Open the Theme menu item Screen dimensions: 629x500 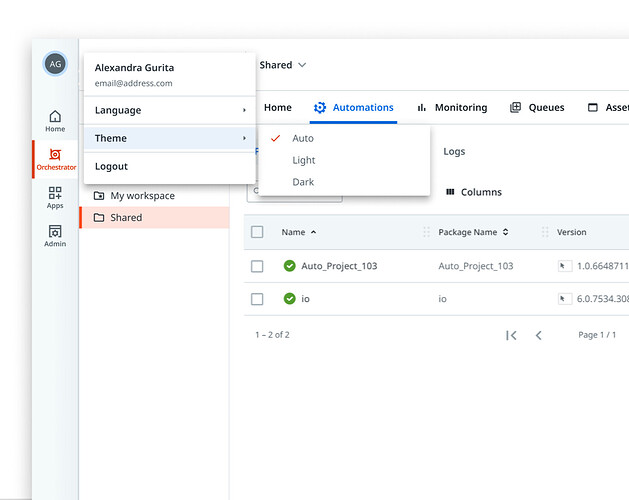(x=170, y=138)
